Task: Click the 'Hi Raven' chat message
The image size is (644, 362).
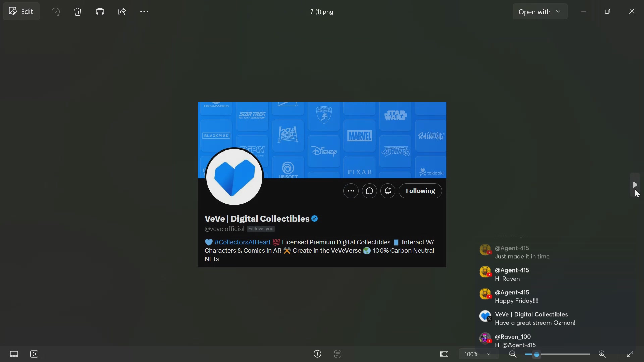Action: pos(507,279)
